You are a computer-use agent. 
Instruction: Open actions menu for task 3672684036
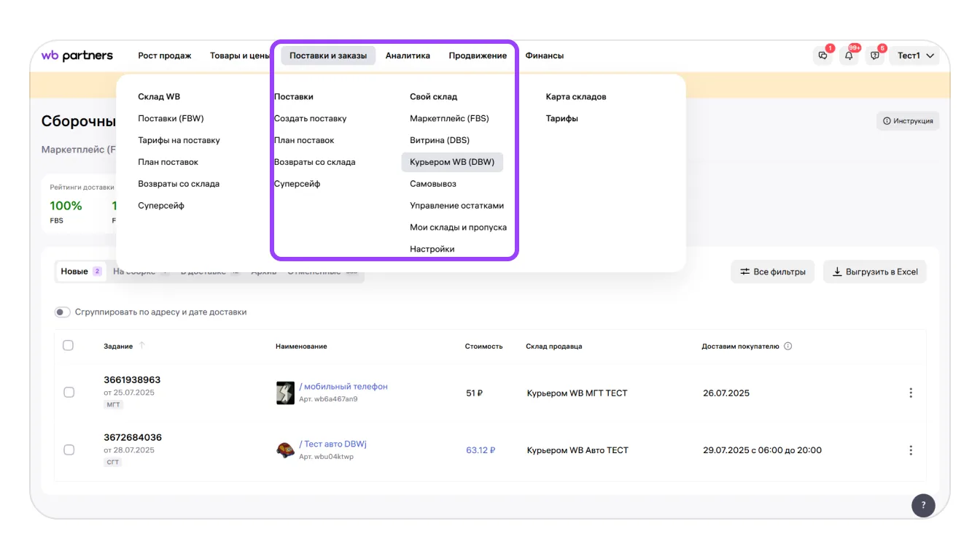pyautogui.click(x=911, y=450)
